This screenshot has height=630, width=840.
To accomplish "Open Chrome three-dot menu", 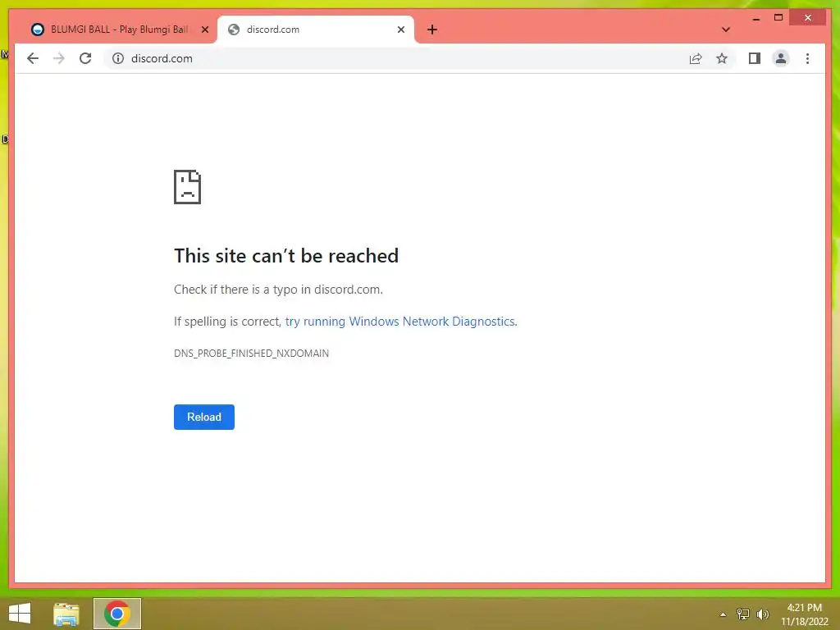I will click(x=807, y=58).
